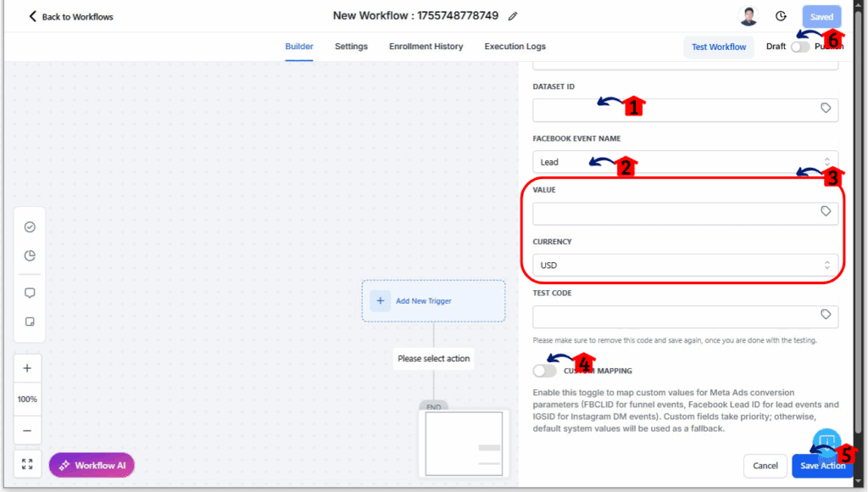Reset zoom via the 100% label

click(x=27, y=400)
